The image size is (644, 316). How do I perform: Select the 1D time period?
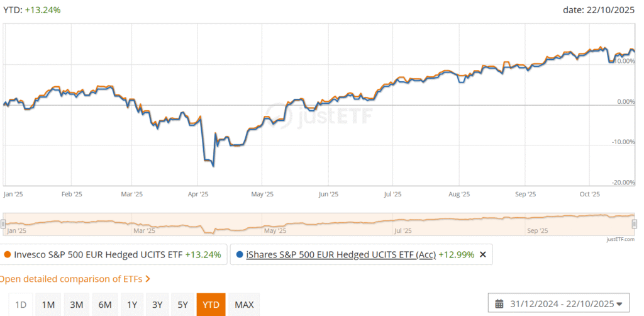pos(21,305)
